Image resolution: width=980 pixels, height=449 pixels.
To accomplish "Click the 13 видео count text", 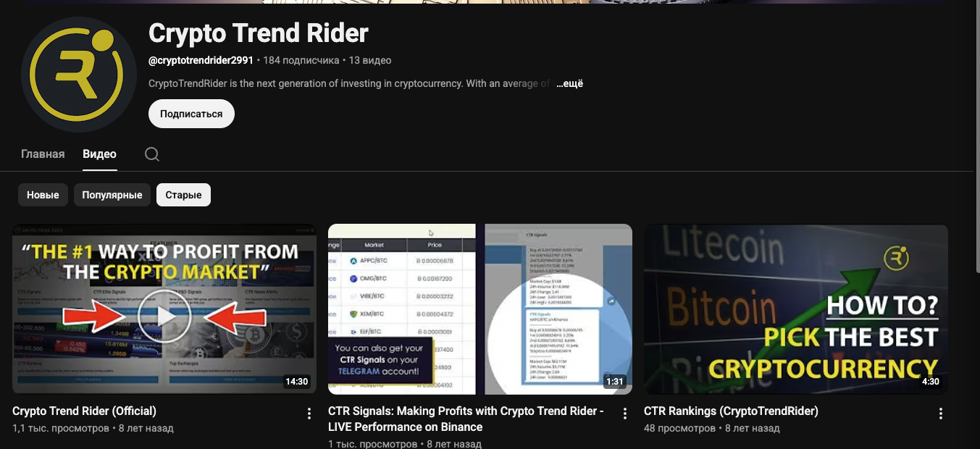I will pyautogui.click(x=370, y=60).
